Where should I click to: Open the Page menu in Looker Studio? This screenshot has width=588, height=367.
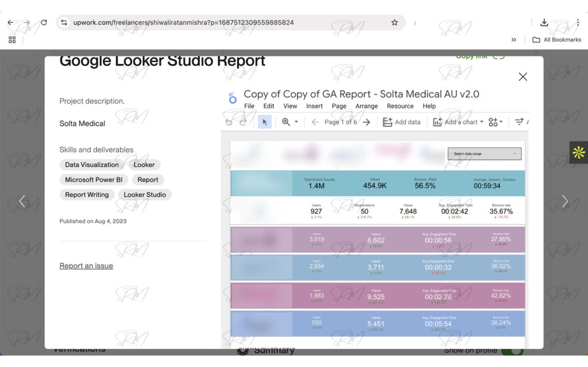(x=339, y=106)
